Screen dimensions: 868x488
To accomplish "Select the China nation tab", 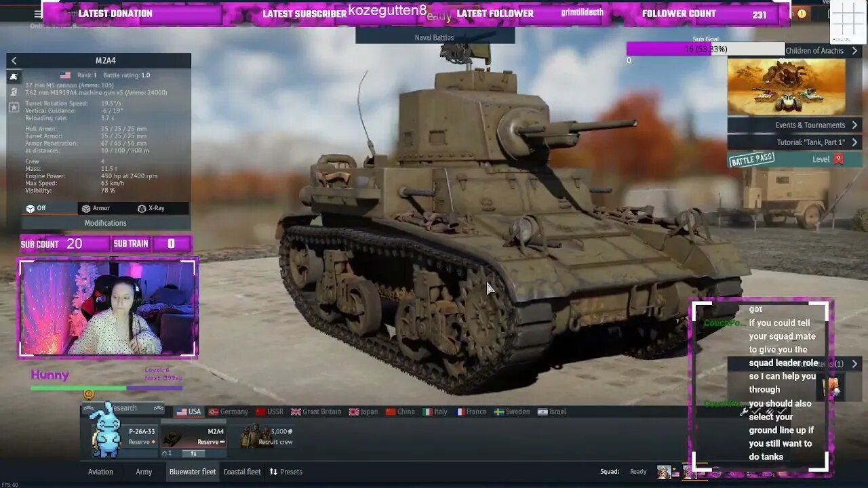I will 400,411.
